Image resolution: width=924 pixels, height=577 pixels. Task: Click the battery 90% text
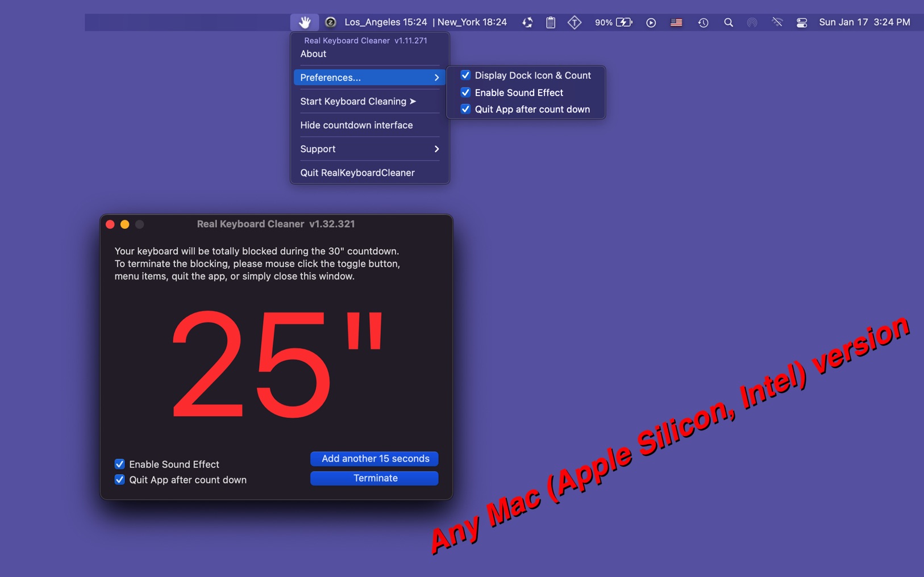[603, 23]
